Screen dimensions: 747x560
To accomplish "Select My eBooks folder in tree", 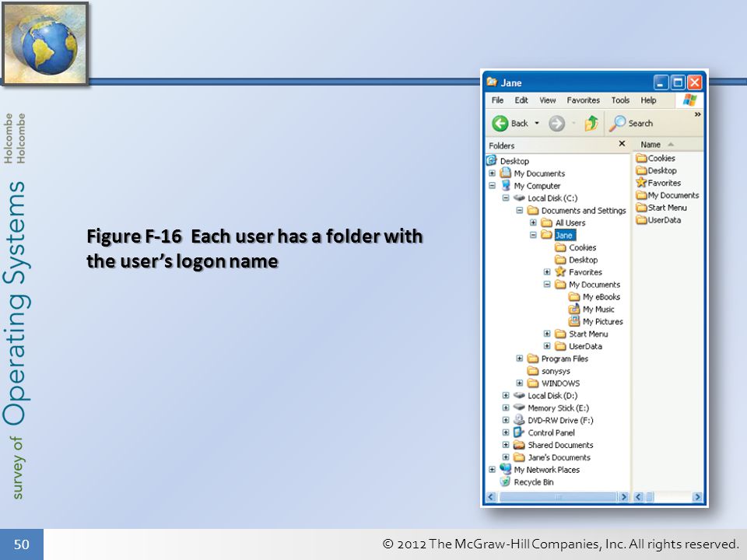I will (601, 296).
